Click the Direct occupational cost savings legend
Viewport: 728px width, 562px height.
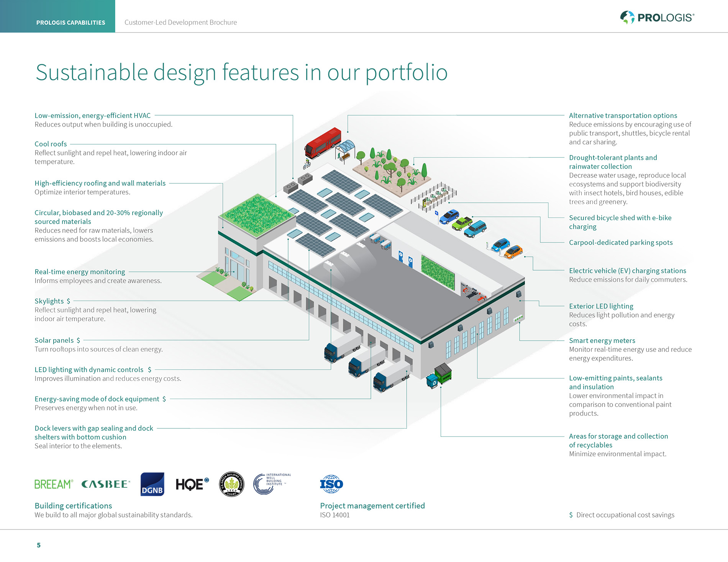(625, 515)
